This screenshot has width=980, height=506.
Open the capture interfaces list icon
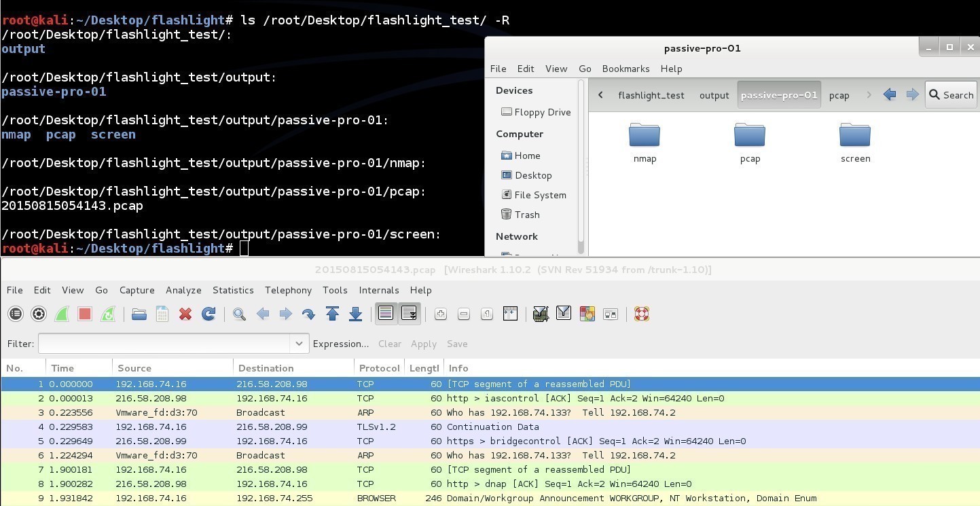pos(16,314)
